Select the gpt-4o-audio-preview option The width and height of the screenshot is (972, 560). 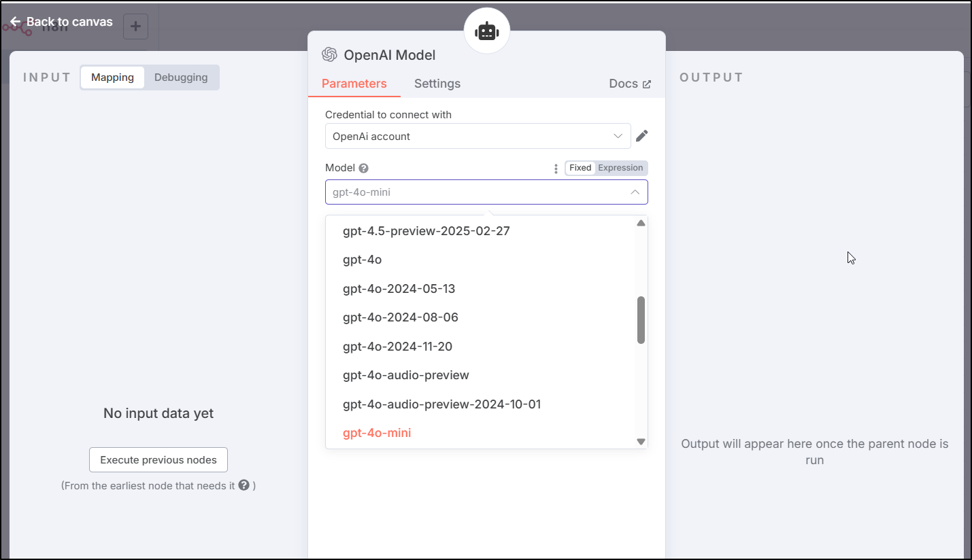click(481, 375)
